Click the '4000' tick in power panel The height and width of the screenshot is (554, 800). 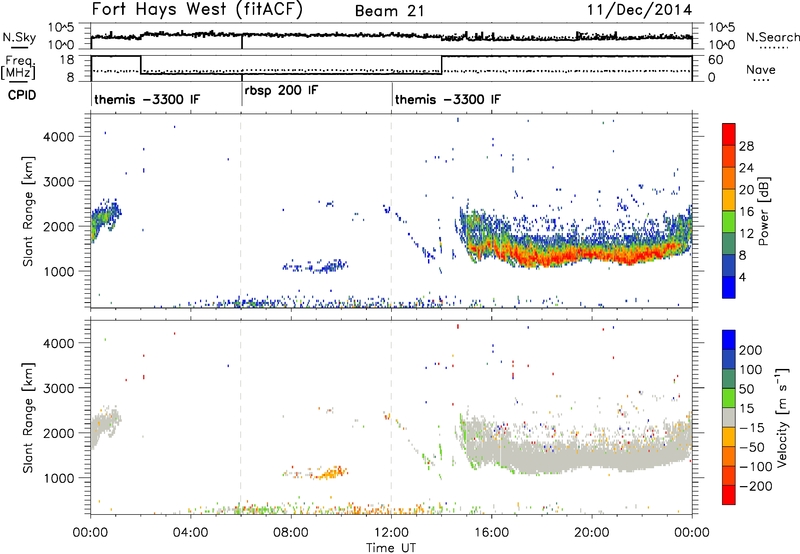[x=59, y=137]
